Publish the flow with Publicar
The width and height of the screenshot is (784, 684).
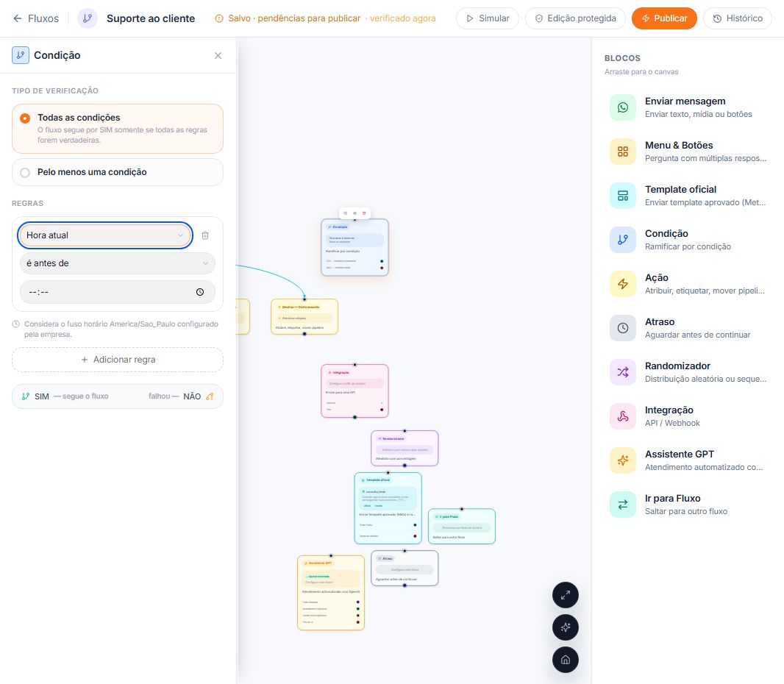(664, 18)
